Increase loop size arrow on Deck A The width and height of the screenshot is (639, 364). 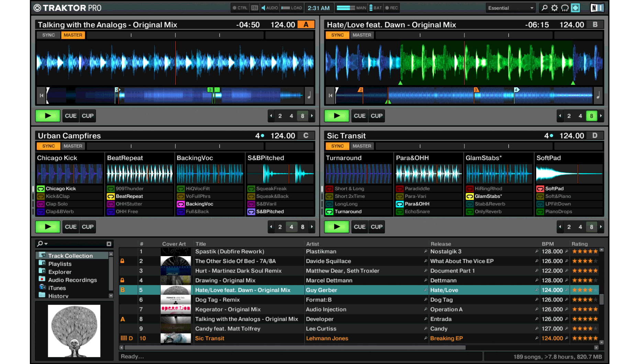coord(312,116)
